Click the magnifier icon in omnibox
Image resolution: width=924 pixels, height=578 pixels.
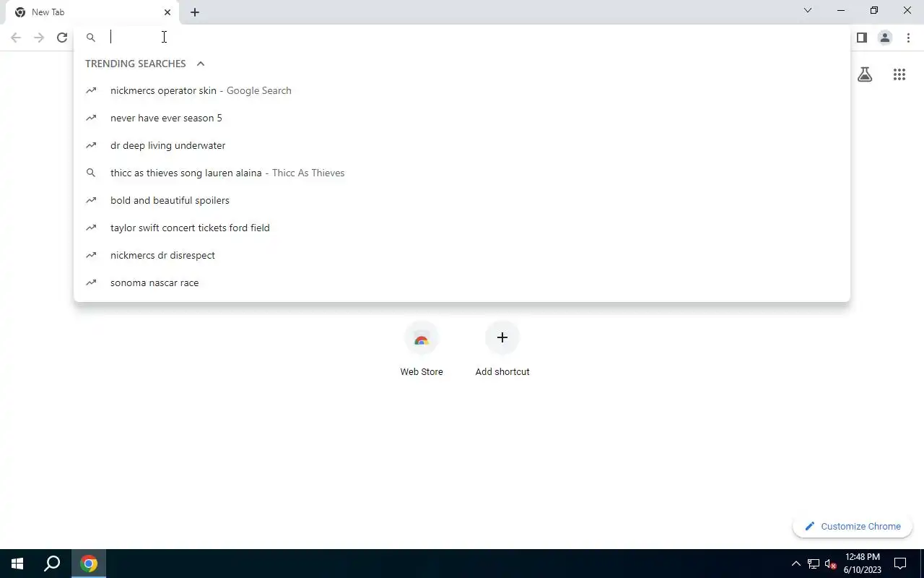[x=91, y=38]
